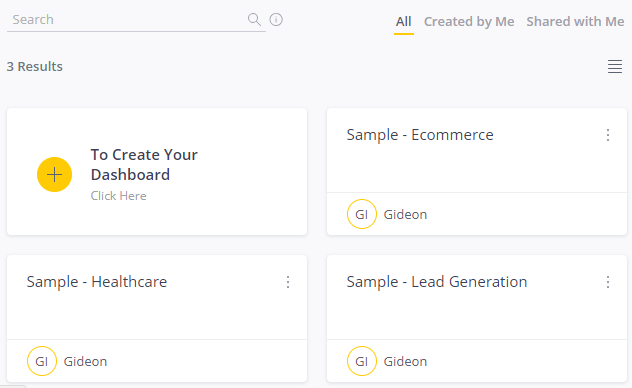The height and width of the screenshot is (388, 632).
Task: Open the Sample - Healthcare dashboard
Action: [97, 282]
